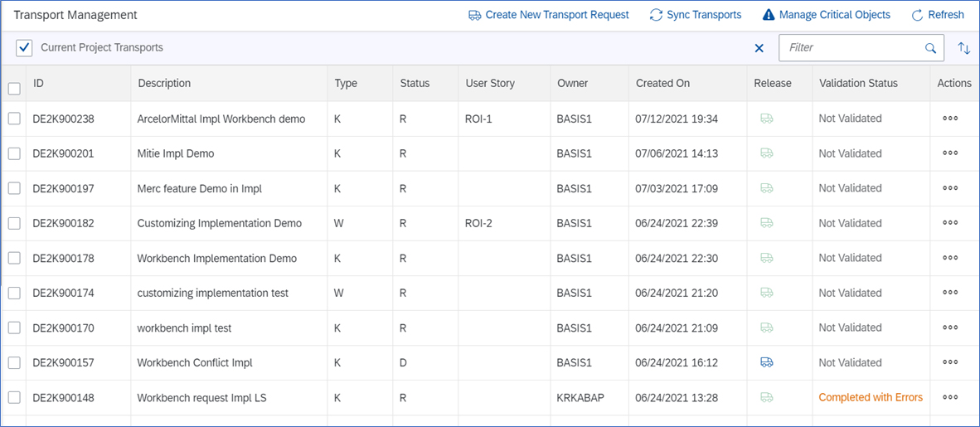
Task: Click the sort arrows icon beside filter
Action: coord(963,48)
